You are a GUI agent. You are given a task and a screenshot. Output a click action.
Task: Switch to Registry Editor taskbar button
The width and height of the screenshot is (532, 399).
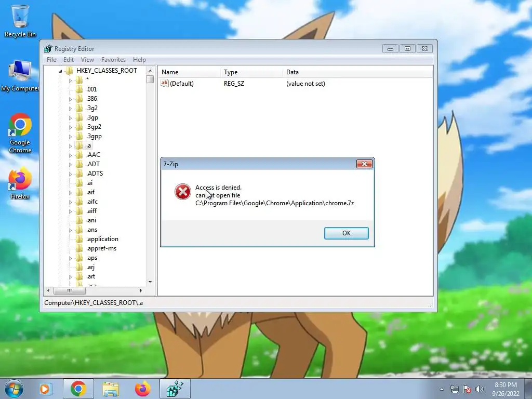point(175,389)
